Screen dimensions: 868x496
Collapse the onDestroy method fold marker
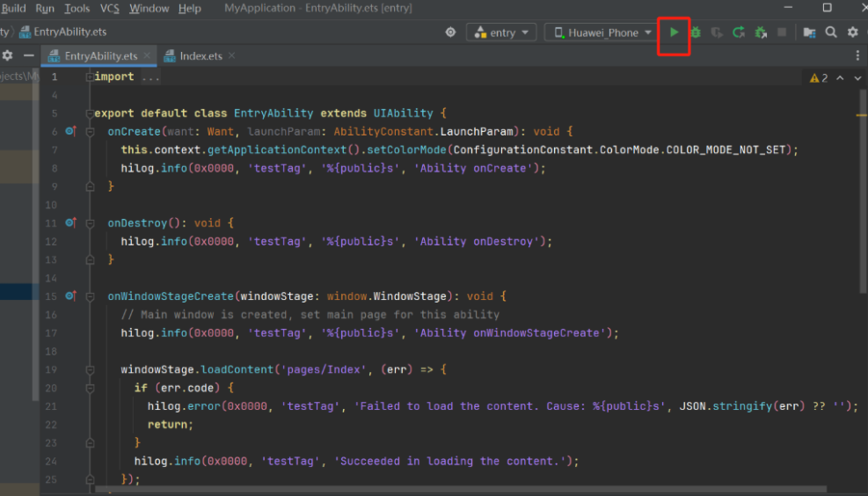[90, 223]
